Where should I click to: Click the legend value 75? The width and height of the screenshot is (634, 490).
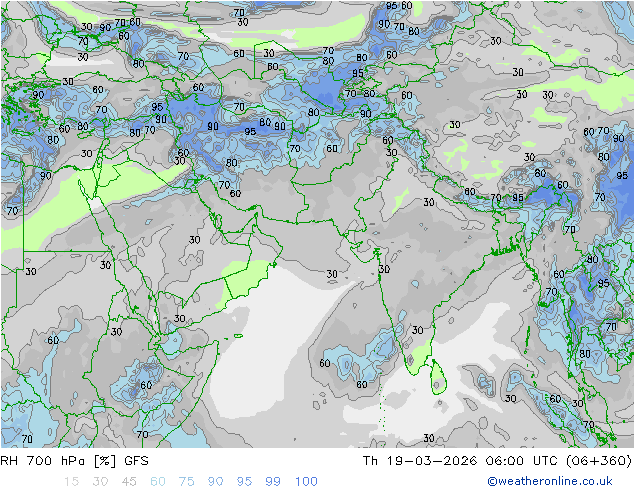(186, 482)
